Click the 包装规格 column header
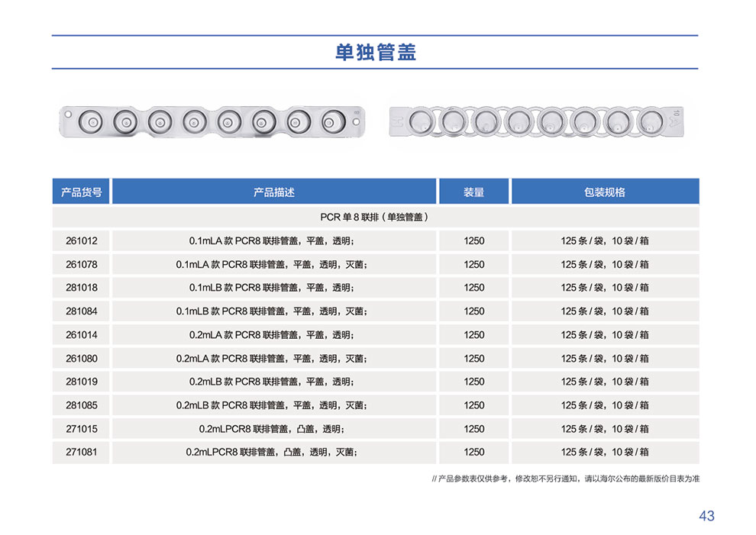The width and height of the screenshot is (756, 535). pos(604,192)
